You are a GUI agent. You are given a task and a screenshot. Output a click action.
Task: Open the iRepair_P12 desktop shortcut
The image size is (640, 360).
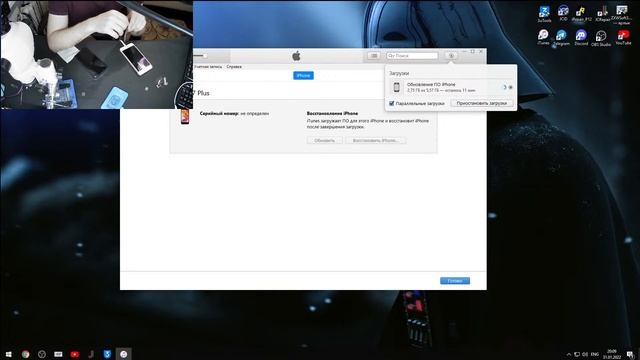pyautogui.click(x=581, y=14)
